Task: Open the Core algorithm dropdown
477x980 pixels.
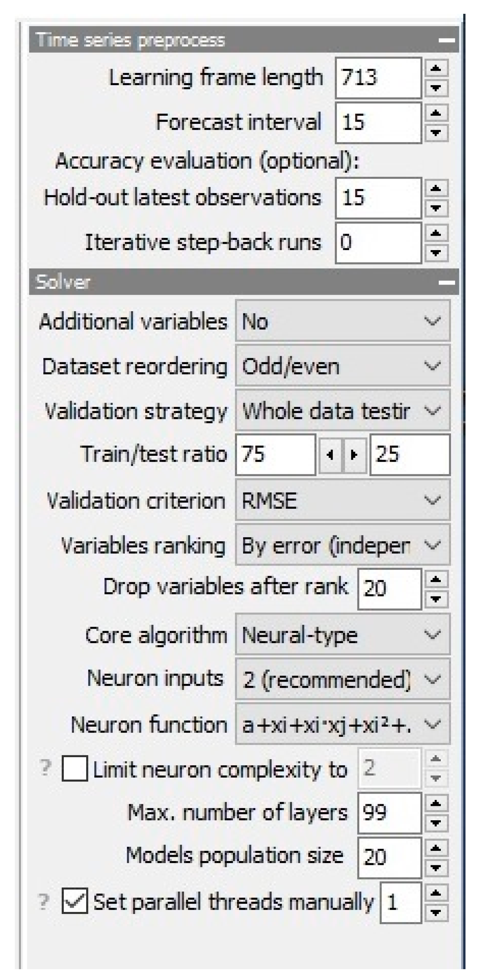Action: click(343, 635)
